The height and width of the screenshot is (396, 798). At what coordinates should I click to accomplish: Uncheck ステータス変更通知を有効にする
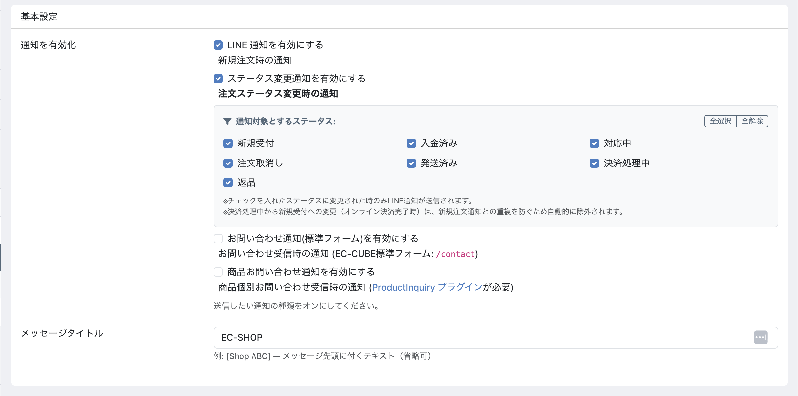coord(218,78)
